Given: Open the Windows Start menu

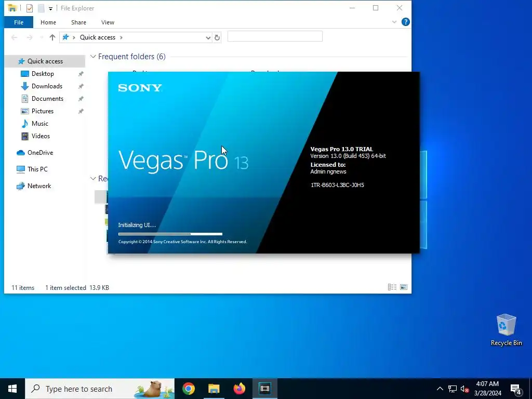Looking at the screenshot, I should click(x=12, y=389).
